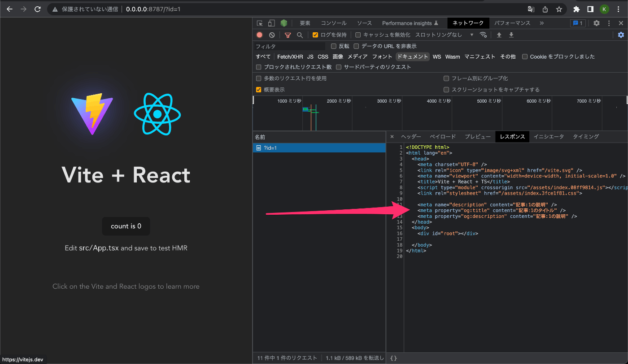The image size is (628, 364).
Task: Click the browser back arrow
Action: click(9, 9)
